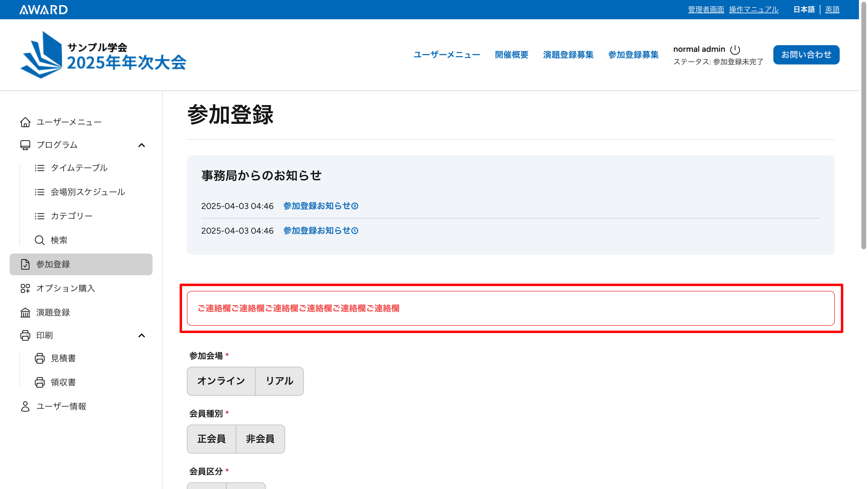Open the 管理者画面 link
The width and height of the screenshot is (868, 489).
(x=706, y=9)
